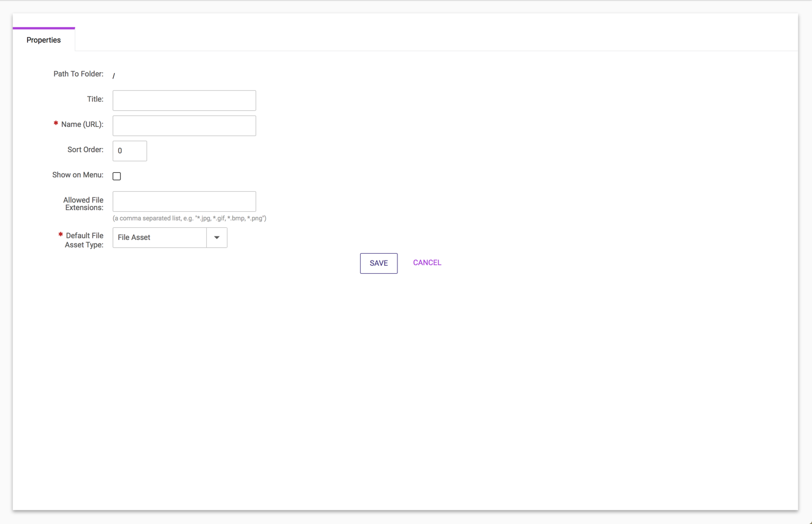This screenshot has width=812, height=524.
Task: Enable the Show on Menu checkbox
Action: (x=117, y=176)
